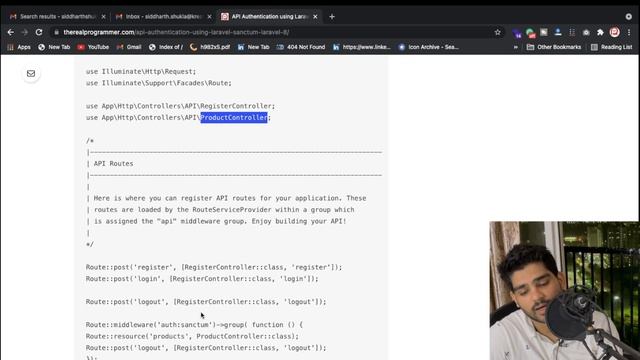Click the Route::resource('products' line

click(192, 336)
